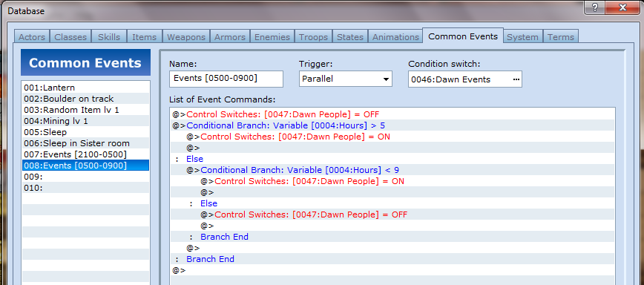Open the Troops tab
The image size is (644, 285).
pos(313,37)
